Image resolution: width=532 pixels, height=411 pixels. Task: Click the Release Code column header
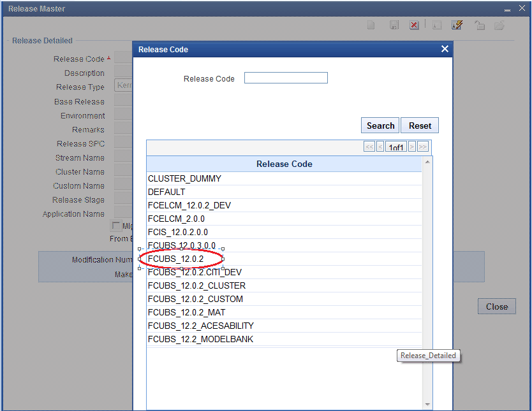pyautogui.click(x=284, y=164)
